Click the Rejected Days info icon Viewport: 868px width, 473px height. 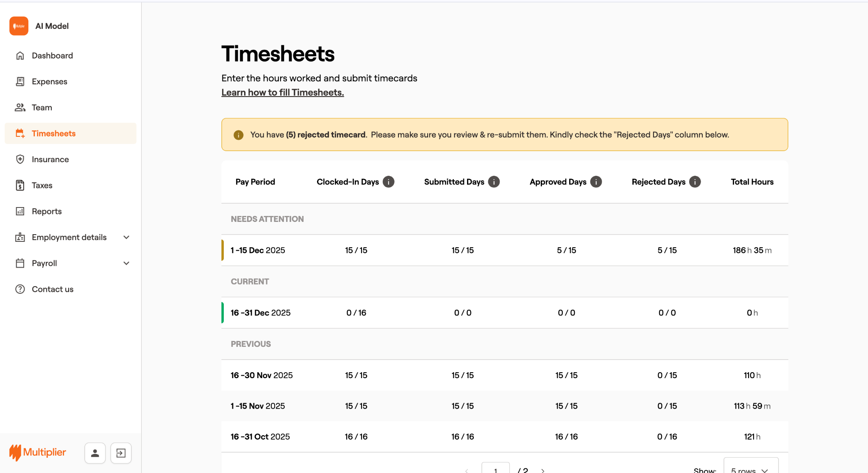[x=695, y=182]
